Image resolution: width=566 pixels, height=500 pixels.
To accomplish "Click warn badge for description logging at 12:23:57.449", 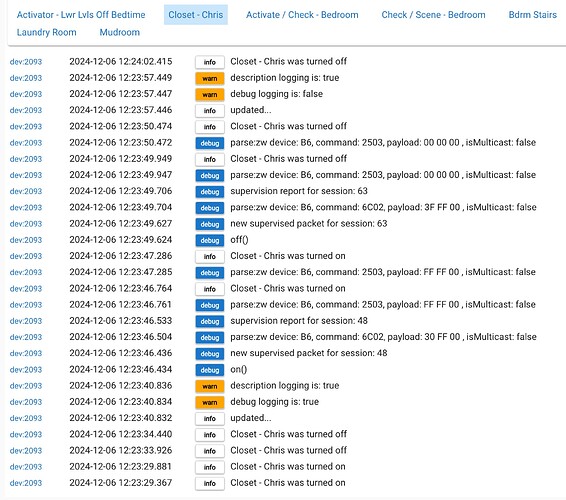I will pos(210,78).
